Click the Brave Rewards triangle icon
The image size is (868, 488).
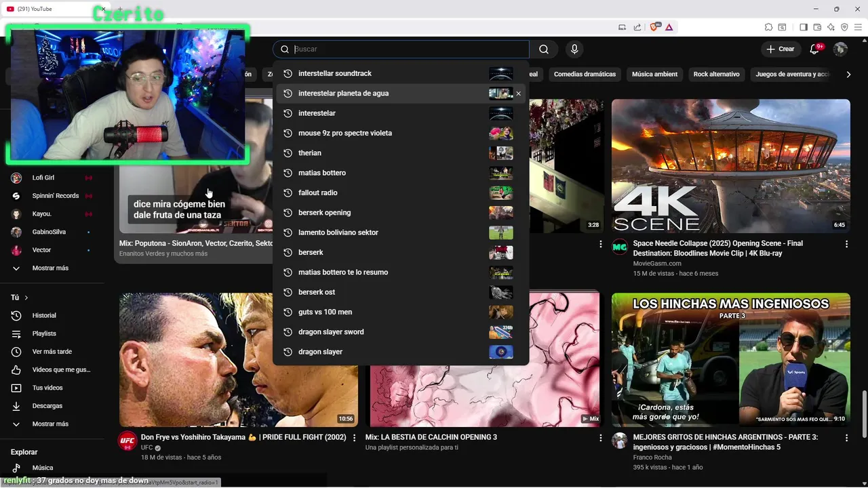pyautogui.click(x=669, y=27)
